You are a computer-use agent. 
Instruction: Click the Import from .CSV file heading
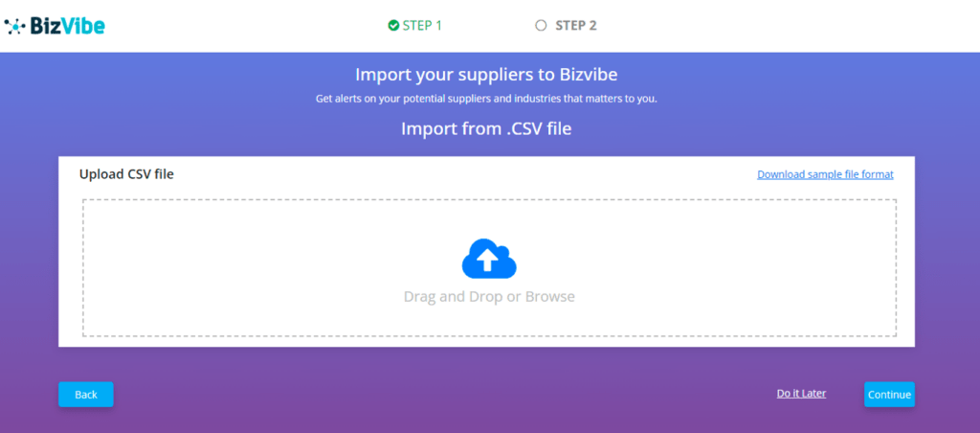coord(486,129)
